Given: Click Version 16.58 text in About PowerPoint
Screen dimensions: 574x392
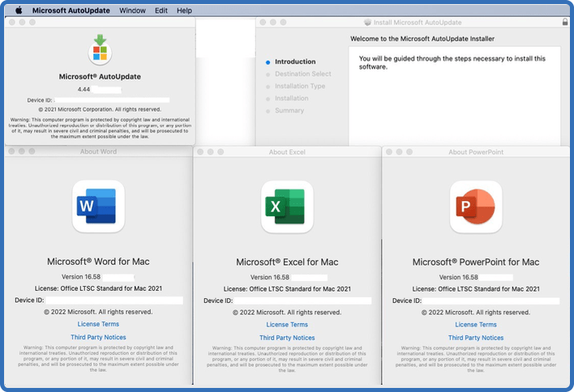Looking at the screenshot, I should point(459,277).
